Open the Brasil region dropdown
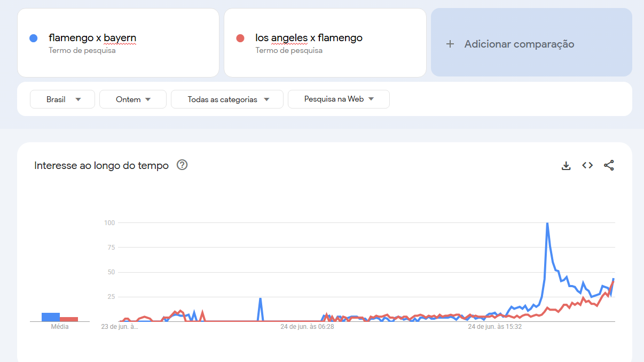This screenshot has height=362, width=644. click(x=62, y=99)
